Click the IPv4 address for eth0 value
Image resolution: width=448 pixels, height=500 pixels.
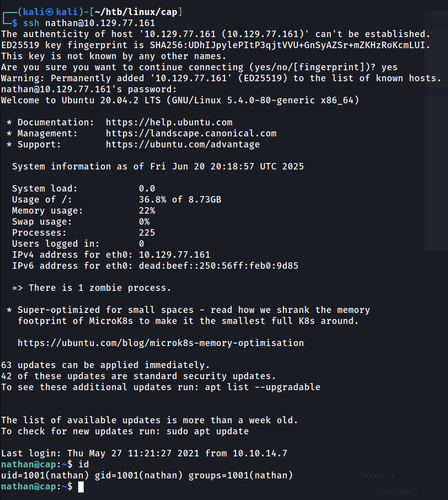[x=174, y=255]
